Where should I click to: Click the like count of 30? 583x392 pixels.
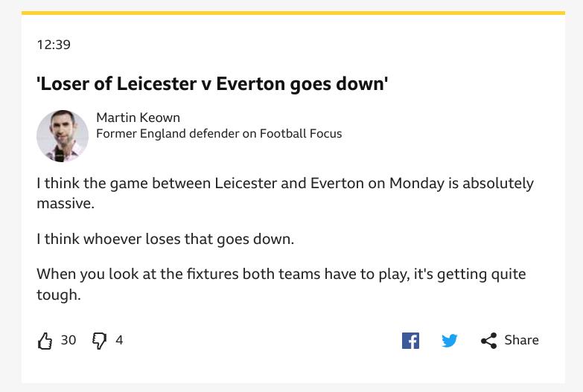tap(69, 340)
